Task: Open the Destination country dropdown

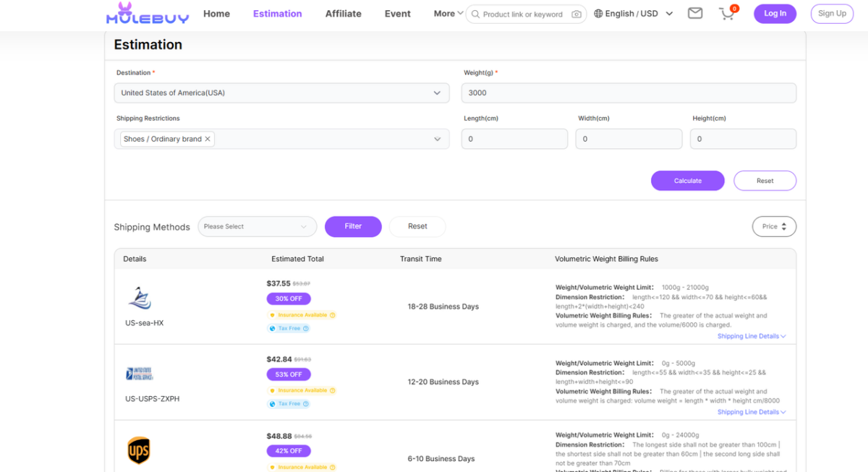Action: point(281,93)
